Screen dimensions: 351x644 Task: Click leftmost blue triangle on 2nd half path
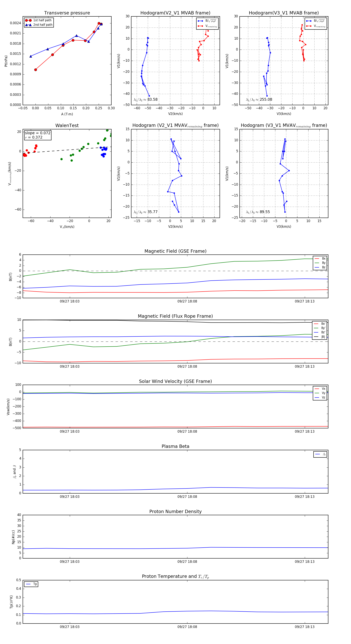pos(31,56)
